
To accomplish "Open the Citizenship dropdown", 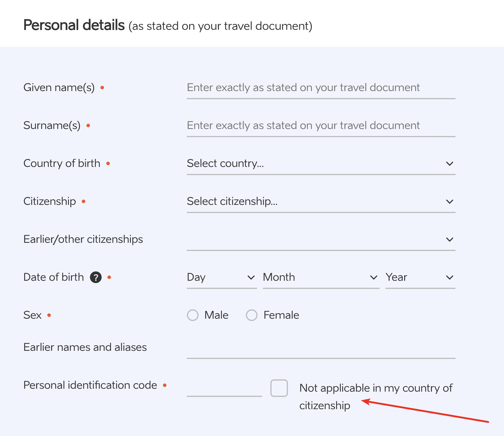I will (321, 201).
